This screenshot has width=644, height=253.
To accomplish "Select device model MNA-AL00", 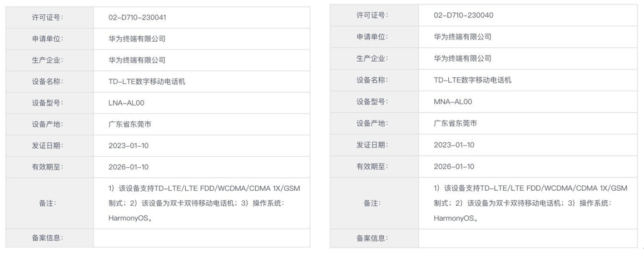I will click(453, 102).
